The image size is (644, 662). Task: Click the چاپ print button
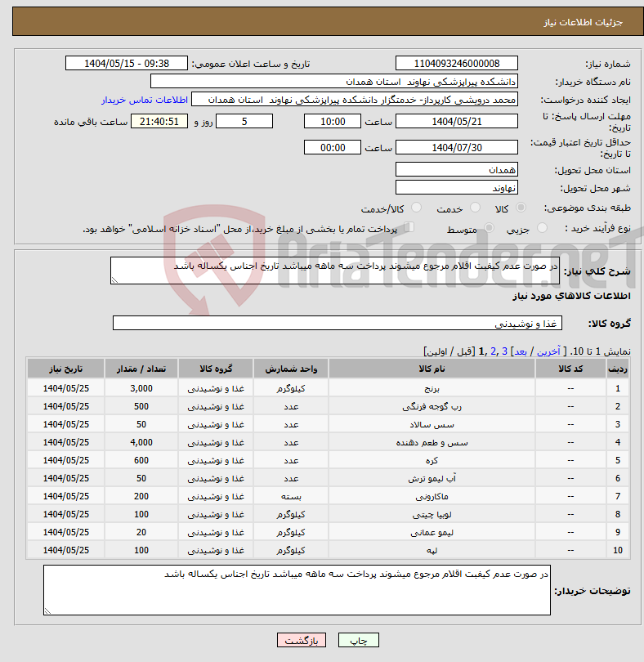pyautogui.click(x=359, y=640)
